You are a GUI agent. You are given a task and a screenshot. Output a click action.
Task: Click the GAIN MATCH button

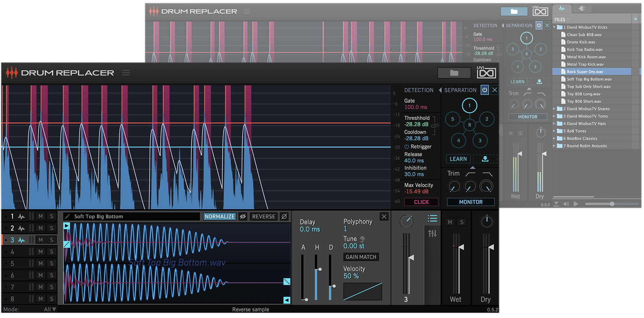click(x=361, y=257)
